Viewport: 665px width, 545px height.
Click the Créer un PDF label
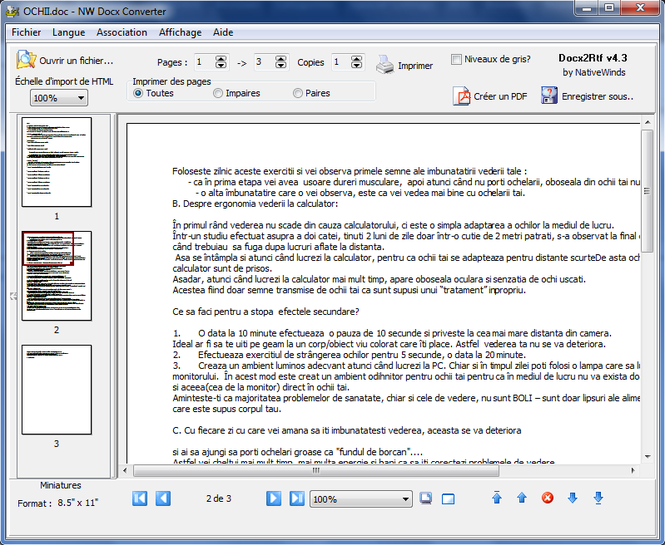click(x=500, y=96)
